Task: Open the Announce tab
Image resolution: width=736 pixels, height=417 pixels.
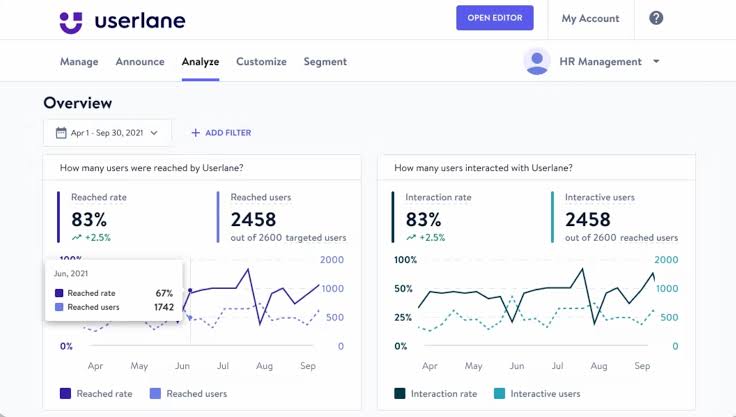Action: click(x=140, y=62)
